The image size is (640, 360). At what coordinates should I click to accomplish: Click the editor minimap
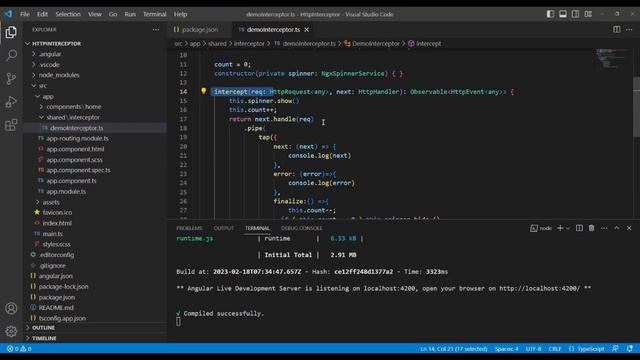point(611,59)
